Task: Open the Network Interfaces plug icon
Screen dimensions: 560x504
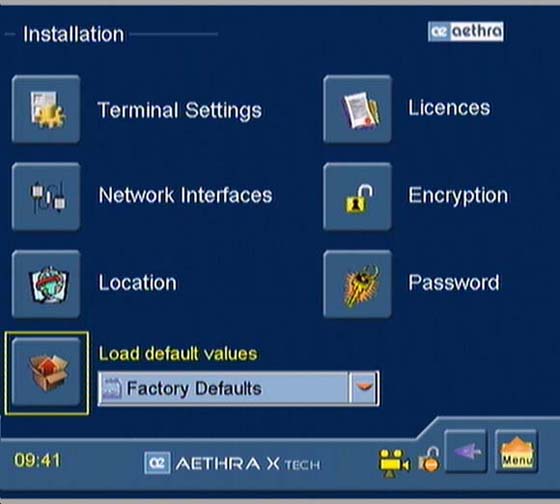Action: 46,197
